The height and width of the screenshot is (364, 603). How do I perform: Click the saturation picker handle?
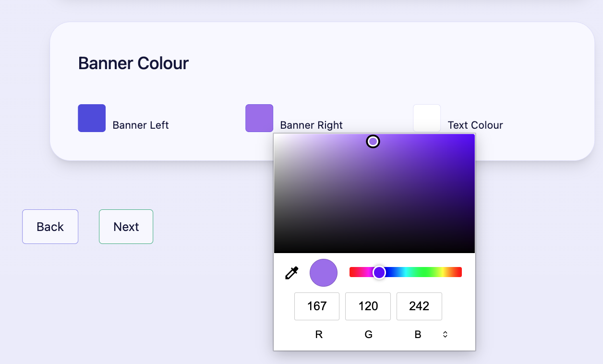[373, 141]
